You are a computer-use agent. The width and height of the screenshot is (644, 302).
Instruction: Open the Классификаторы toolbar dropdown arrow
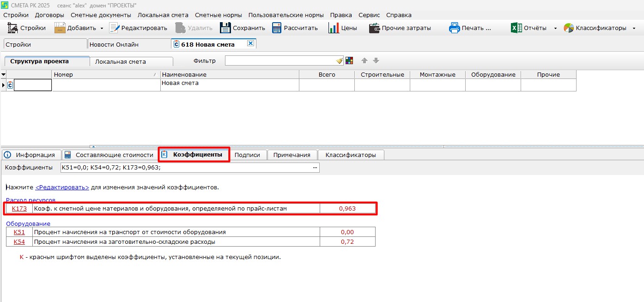(x=634, y=28)
